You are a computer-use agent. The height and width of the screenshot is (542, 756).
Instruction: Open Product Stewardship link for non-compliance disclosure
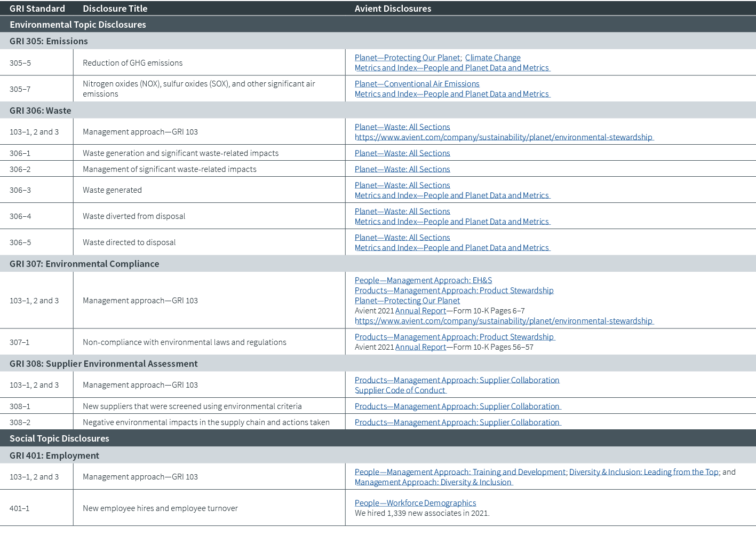(x=455, y=336)
